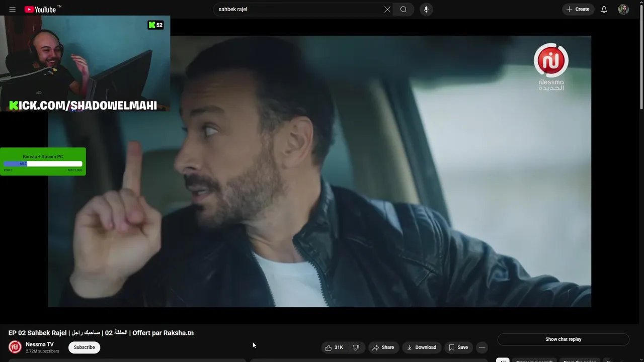Start voice search with the microphone
Image resolution: width=644 pixels, height=362 pixels.
(426, 9)
